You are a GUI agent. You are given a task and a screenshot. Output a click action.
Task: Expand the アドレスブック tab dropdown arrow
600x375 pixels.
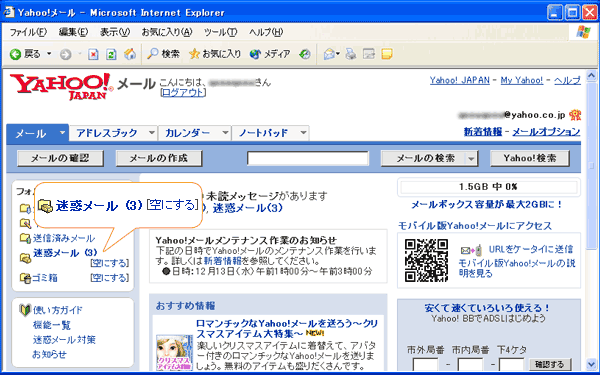(x=152, y=133)
